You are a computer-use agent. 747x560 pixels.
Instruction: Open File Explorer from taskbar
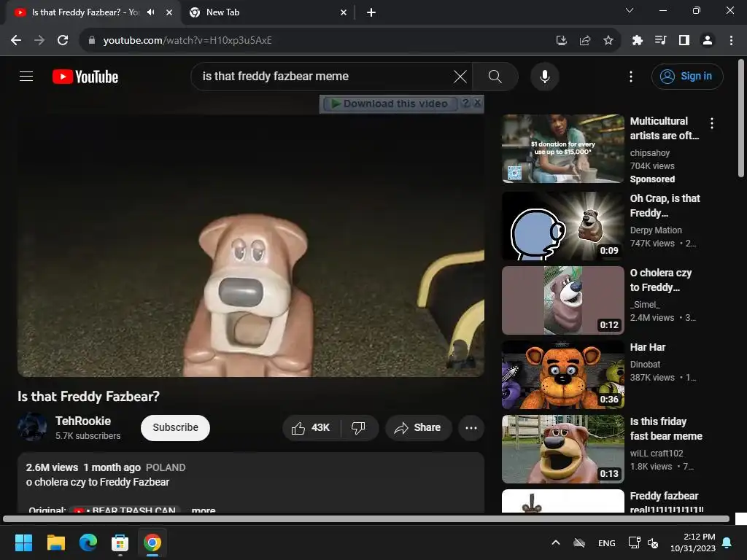(x=55, y=542)
